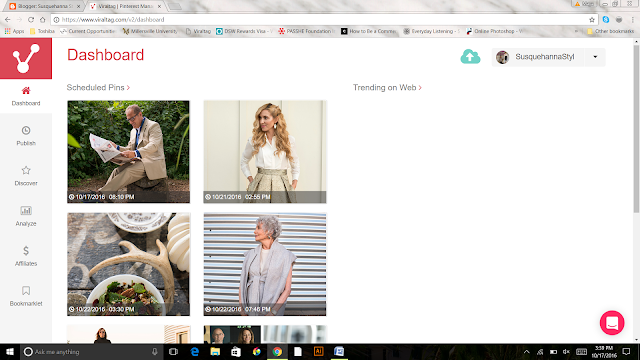
Task: Show hidden system tray icons
Action: point(527,352)
